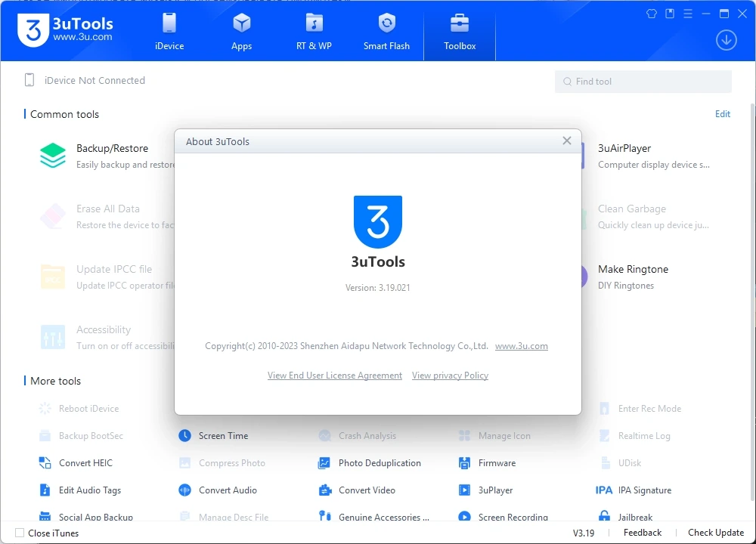
Task: Open the Convert Video icon
Action: coord(324,490)
